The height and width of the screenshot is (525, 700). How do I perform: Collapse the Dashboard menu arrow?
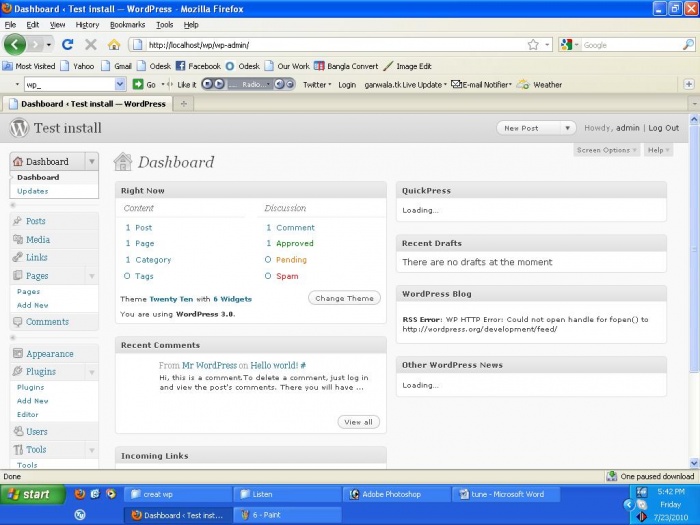point(92,161)
